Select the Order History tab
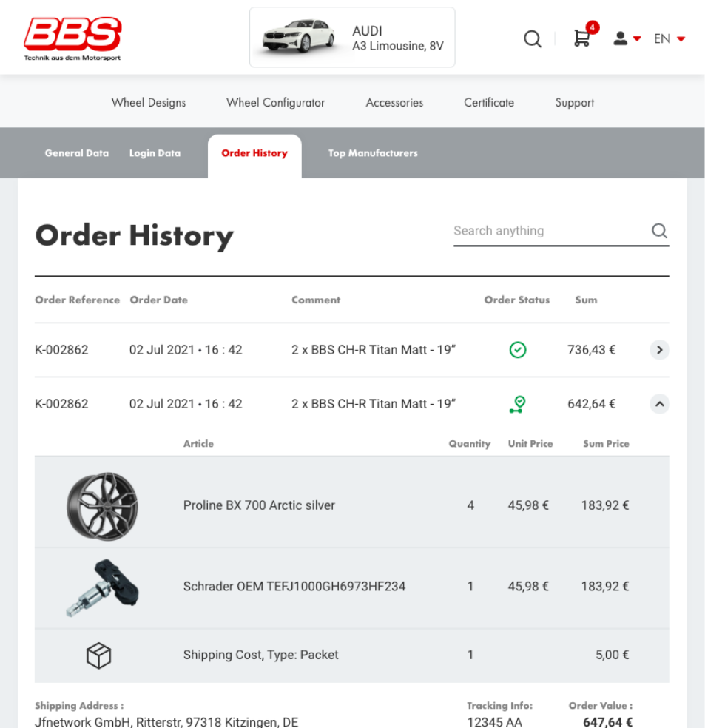The width and height of the screenshot is (705, 728). point(254,156)
